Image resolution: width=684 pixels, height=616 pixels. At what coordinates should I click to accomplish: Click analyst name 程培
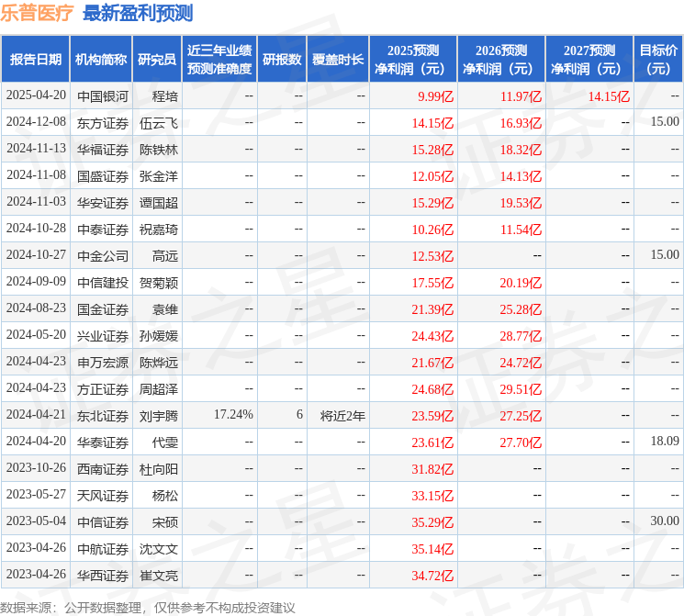tap(165, 96)
